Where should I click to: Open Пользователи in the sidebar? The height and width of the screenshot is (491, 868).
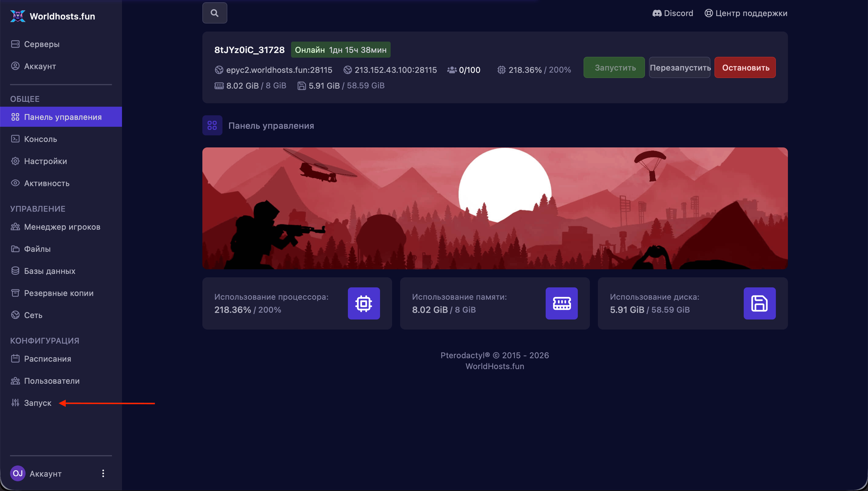[x=61, y=381]
